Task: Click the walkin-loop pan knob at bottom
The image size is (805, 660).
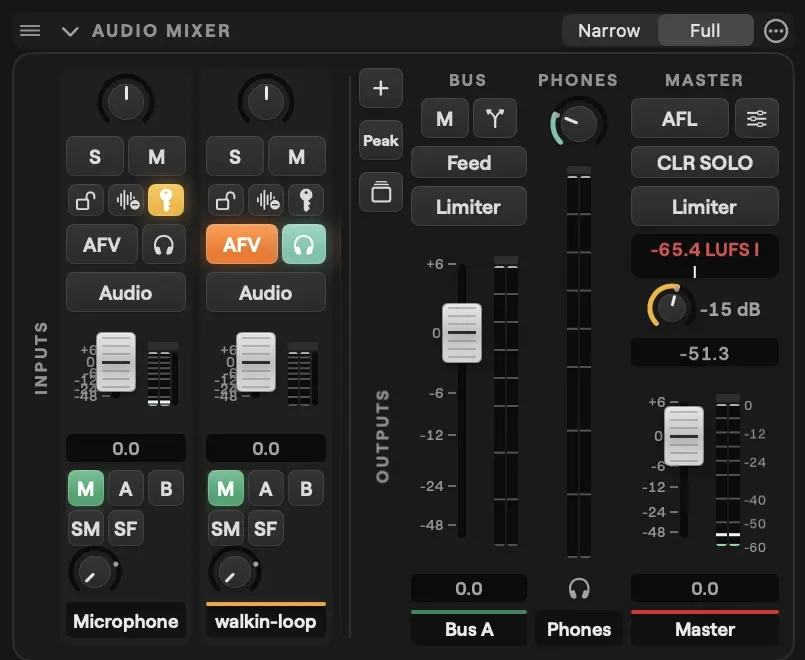Action: coord(235,571)
